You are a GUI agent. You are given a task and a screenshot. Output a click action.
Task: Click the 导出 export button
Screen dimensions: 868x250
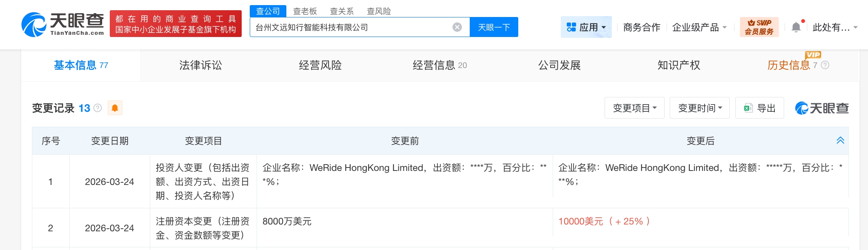[x=759, y=108]
